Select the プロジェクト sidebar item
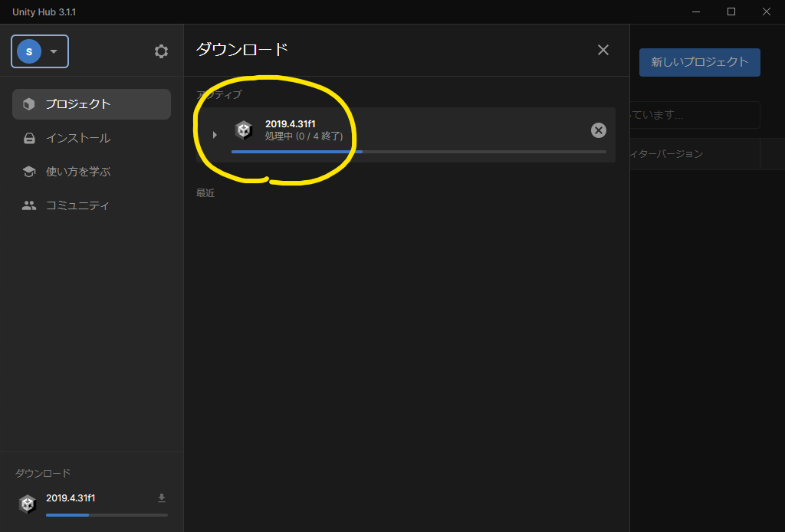Viewport: 785px width, 532px height. [92, 104]
